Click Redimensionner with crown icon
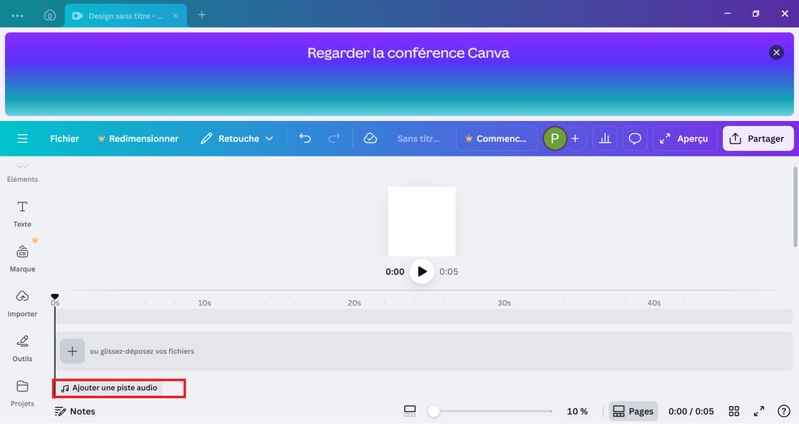 138,139
